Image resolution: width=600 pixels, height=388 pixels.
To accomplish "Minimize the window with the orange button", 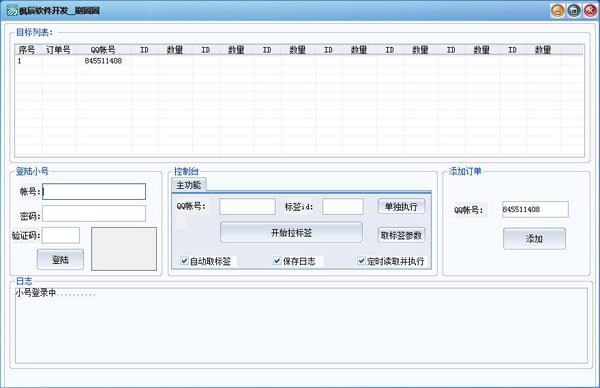I will click(x=558, y=11).
